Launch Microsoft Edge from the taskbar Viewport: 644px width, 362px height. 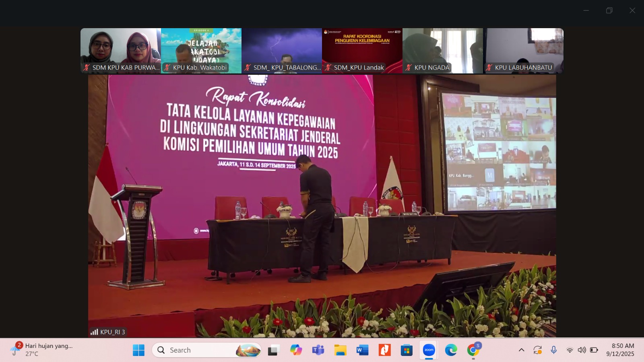tap(451, 350)
